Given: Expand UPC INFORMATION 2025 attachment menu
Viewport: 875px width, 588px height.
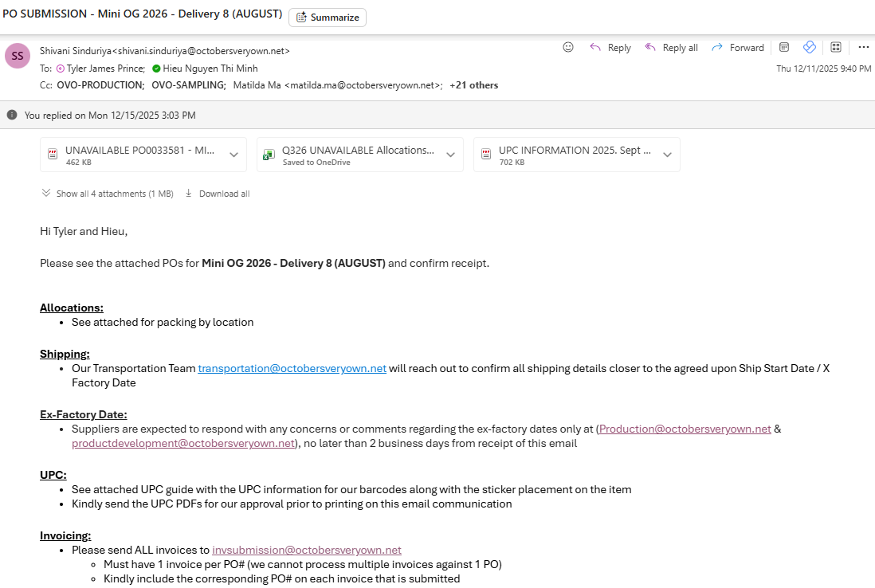Looking at the screenshot, I should point(667,155).
